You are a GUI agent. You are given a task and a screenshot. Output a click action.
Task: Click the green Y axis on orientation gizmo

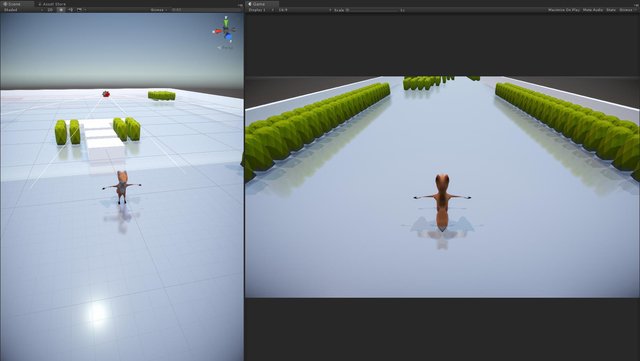226,22
